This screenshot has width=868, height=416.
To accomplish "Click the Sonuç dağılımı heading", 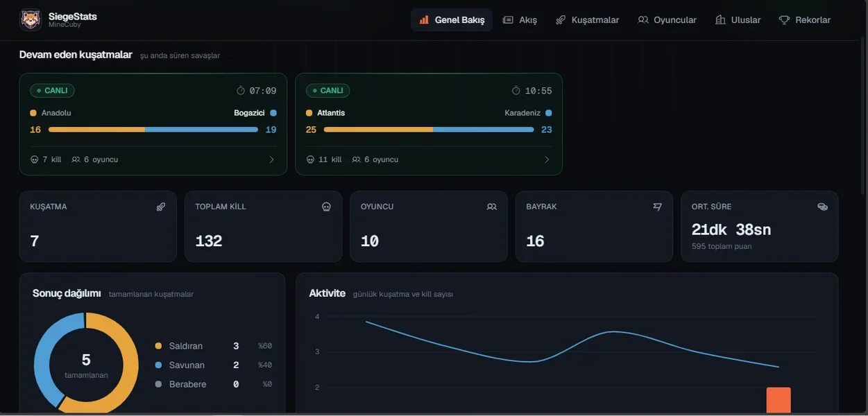I will pos(67,293).
